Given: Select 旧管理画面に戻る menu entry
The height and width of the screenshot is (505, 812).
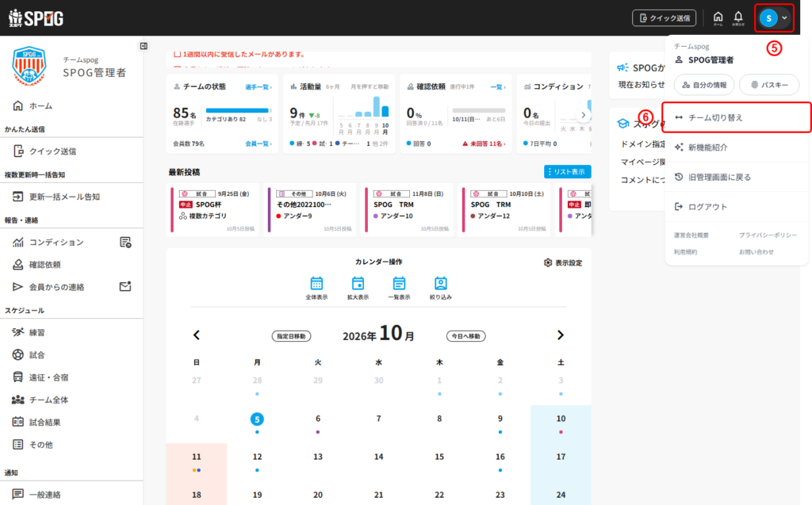Looking at the screenshot, I should (737, 177).
